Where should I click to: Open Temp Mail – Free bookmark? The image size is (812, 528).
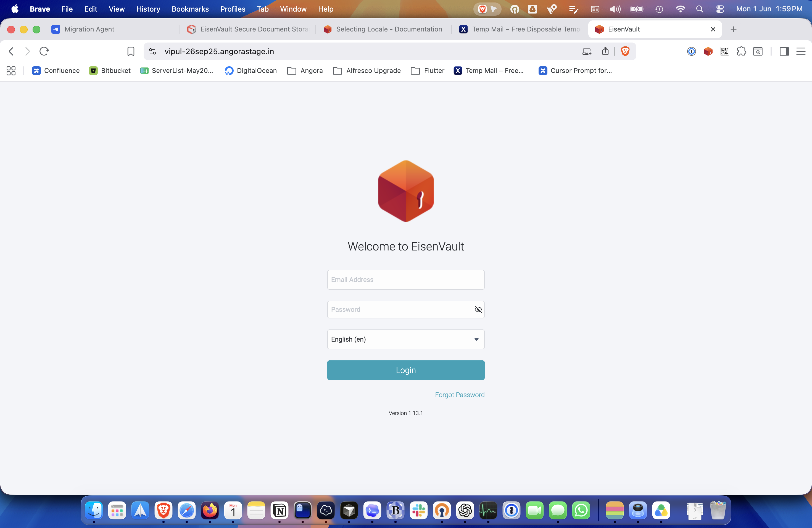pos(489,71)
